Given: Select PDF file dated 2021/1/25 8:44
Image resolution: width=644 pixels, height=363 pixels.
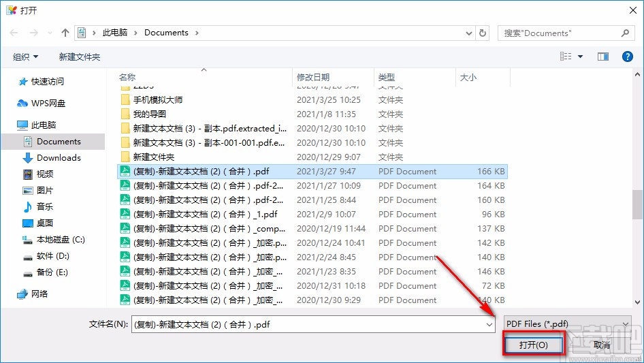Looking at the screenshot, I should click(312, 200).
